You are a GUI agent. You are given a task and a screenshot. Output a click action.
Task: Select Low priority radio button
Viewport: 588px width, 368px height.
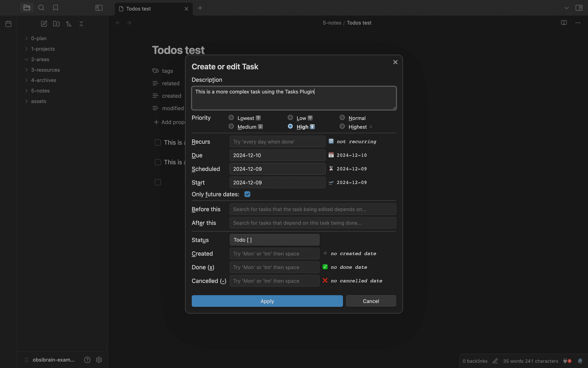point(290,118)
